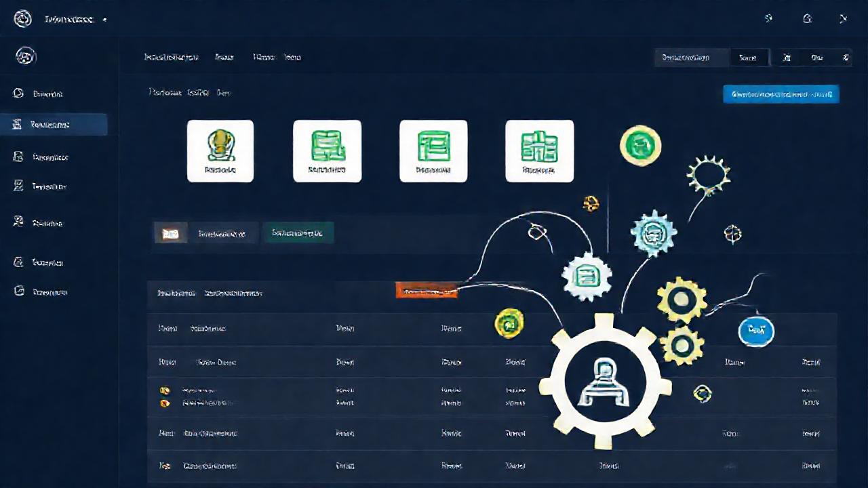
Task: Click the white gear containing a green list icon
Action: pos(587,276)
